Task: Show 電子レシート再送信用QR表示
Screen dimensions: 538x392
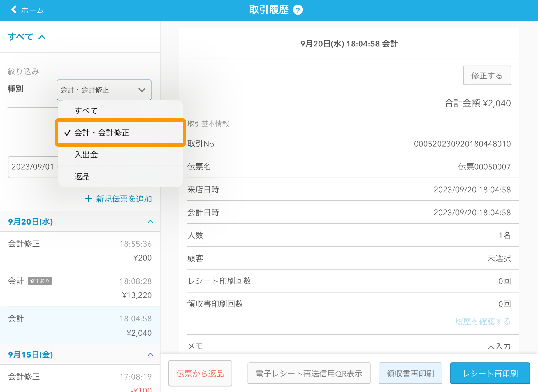Action: [309, 373]
